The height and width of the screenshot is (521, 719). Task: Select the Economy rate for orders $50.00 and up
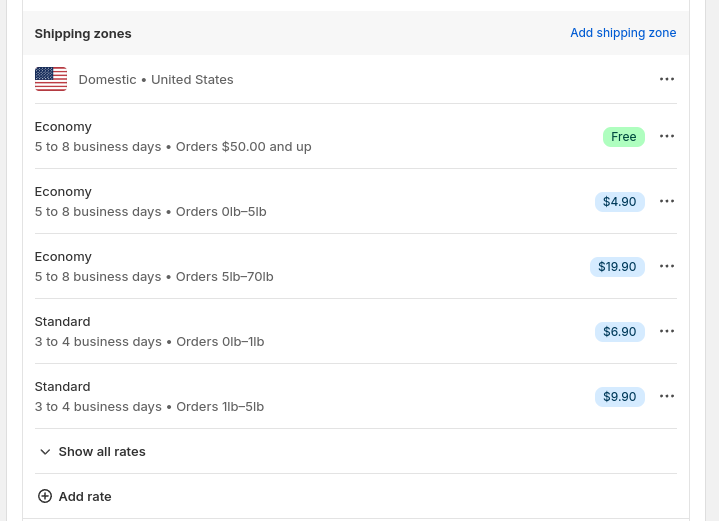[x=173, y=137]
